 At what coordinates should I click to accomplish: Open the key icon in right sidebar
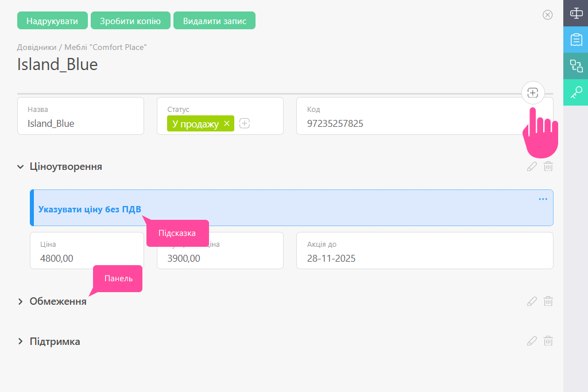(575, 92)
